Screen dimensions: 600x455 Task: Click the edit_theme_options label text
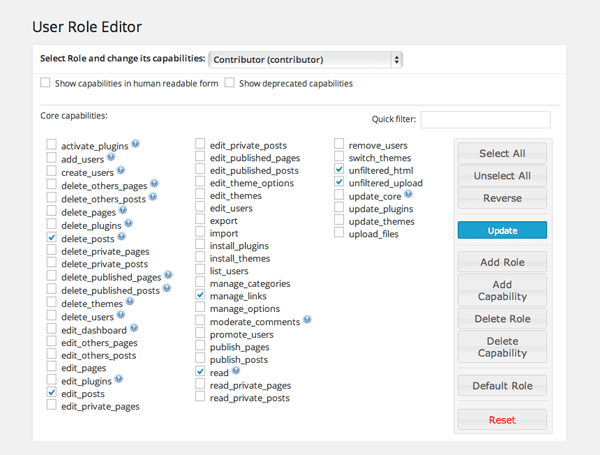[252, 183]
